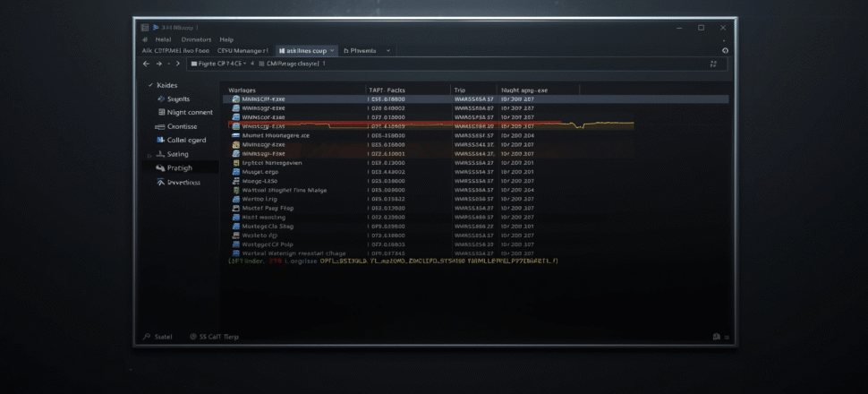This screenshot has height=394, width=868.
Task: Sort by the 'TAPT. Facies' column header
Action: (387, 90)
